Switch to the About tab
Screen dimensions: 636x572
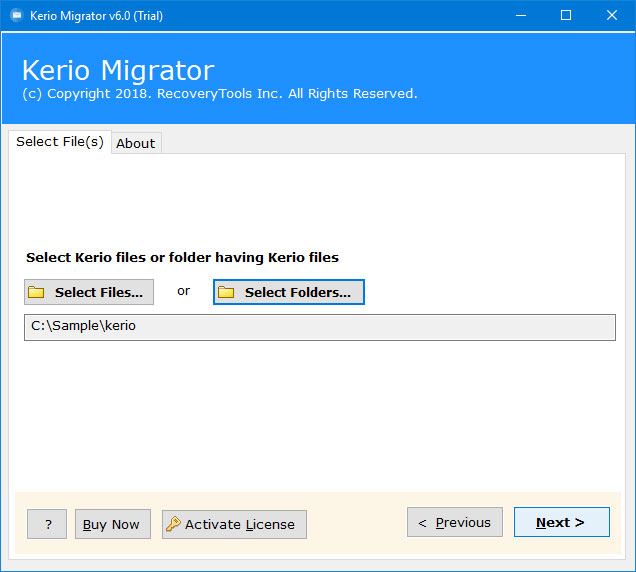(x=136, y=143)
